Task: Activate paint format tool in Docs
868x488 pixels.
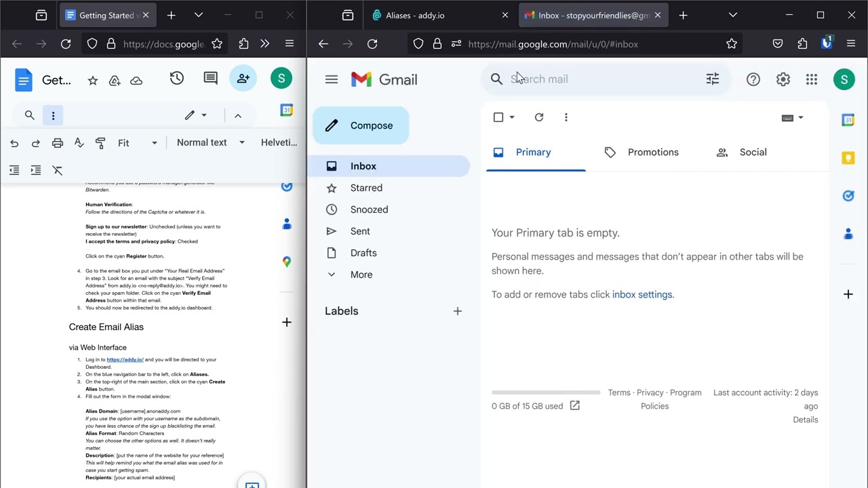Action: [100, 143]
